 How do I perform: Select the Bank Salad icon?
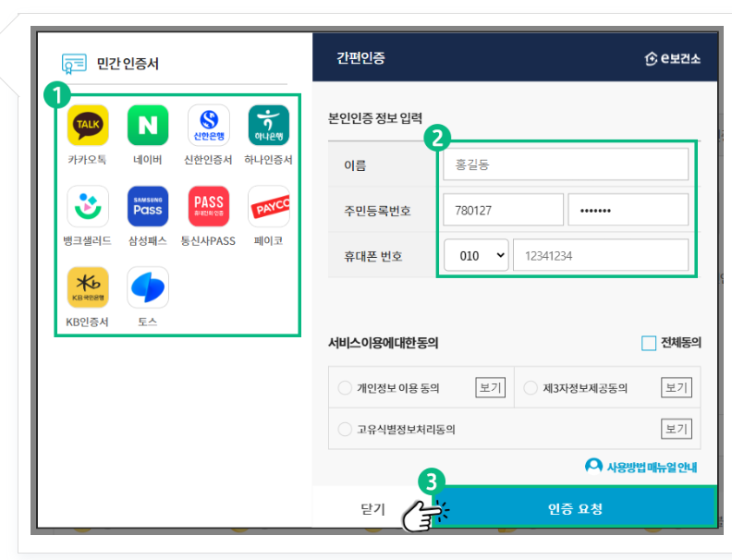[88, 206]
